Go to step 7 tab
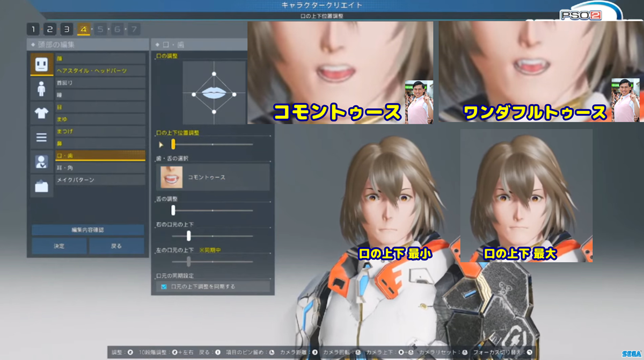Viewport: 644px width, 360px height. click(133, 29)
